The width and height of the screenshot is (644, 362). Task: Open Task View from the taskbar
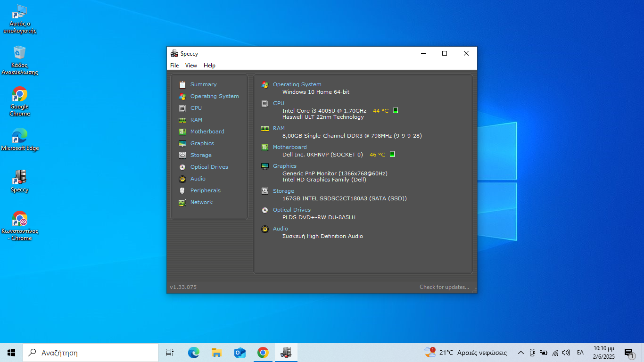[170, 353]
